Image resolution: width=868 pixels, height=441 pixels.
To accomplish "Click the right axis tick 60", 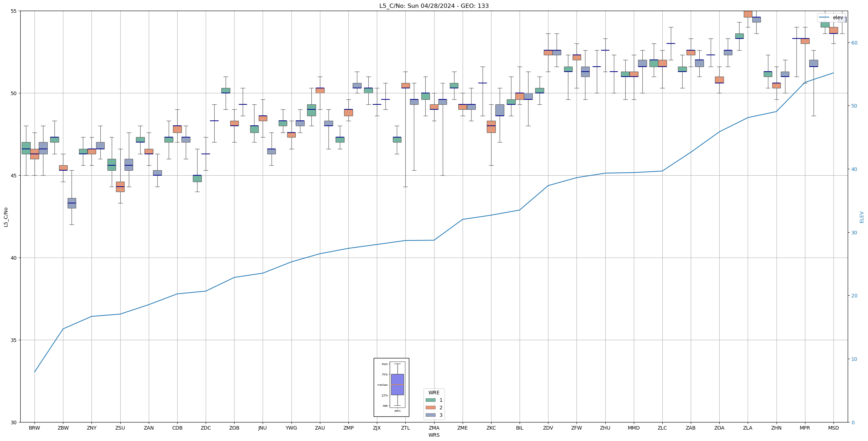I will tap(854, 43).
